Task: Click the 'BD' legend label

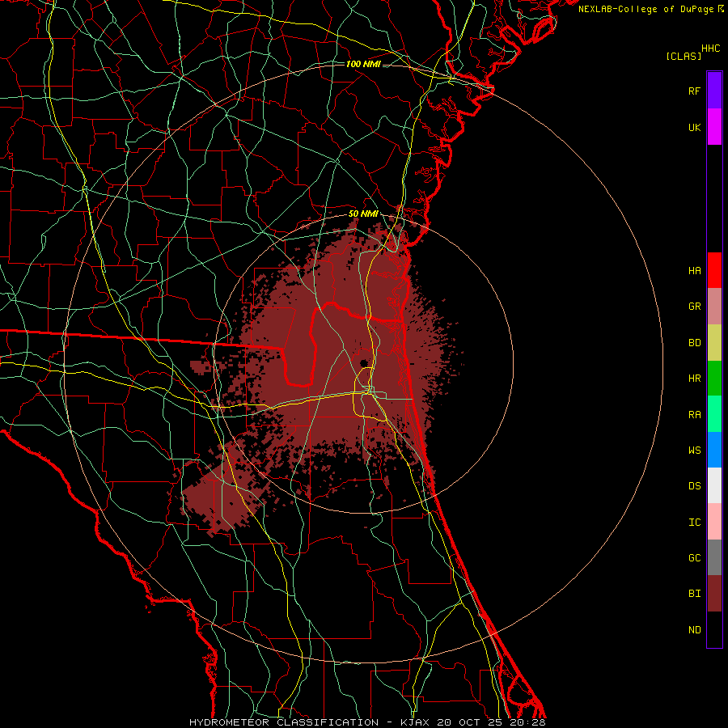Action: 694,343
